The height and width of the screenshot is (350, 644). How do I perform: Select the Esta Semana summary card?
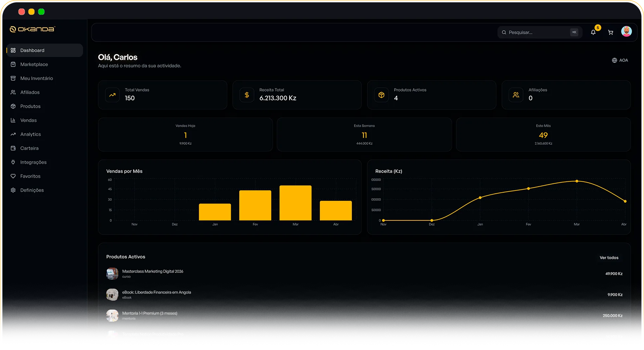click(364, 135)
